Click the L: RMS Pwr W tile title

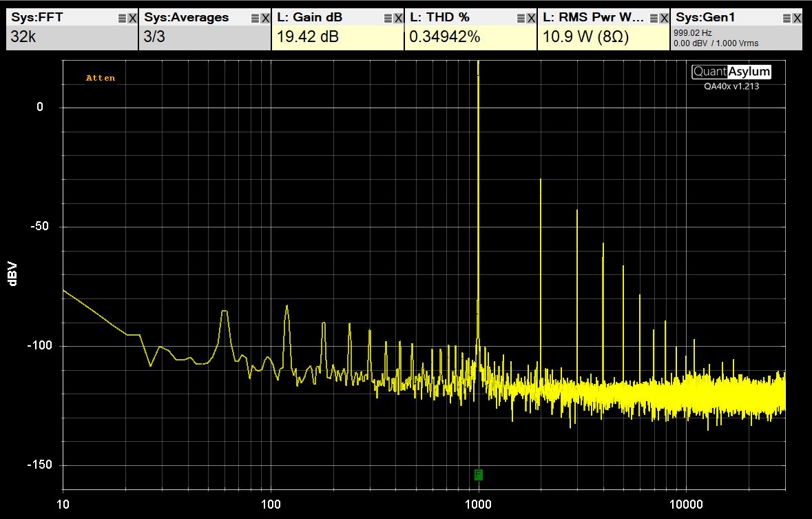pos(594,17)
